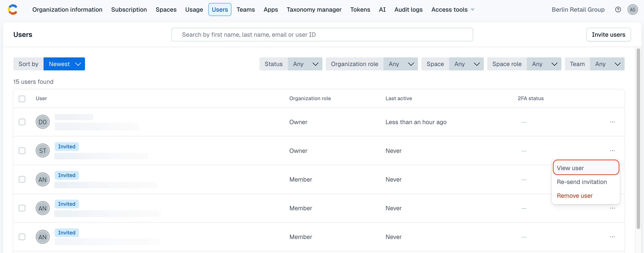Check the first AN member row checkbox
644x253 pixels.
click(22, 179)
